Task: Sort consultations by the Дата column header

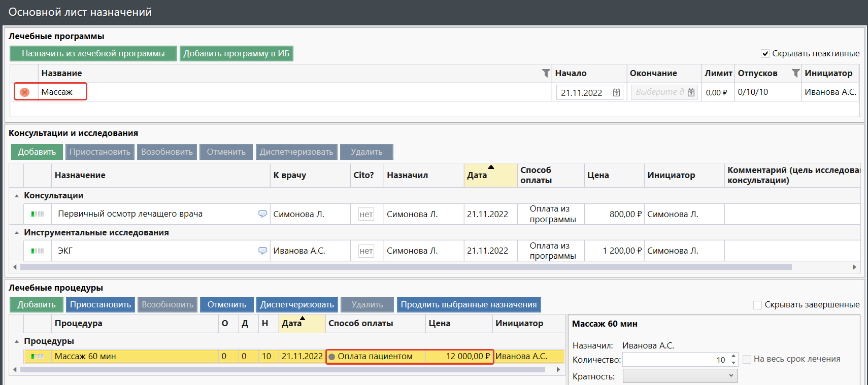Action: coord(477,175)
